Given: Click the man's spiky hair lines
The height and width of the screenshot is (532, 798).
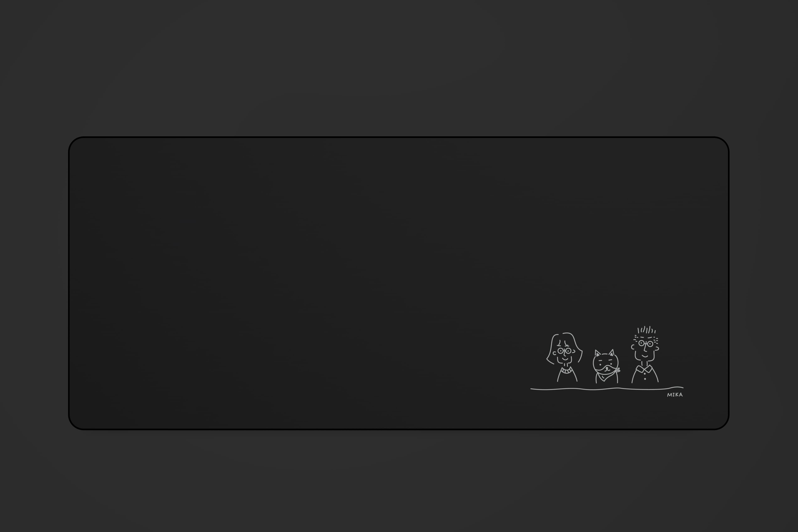Looking at the screenshot, I should (647, 330).
